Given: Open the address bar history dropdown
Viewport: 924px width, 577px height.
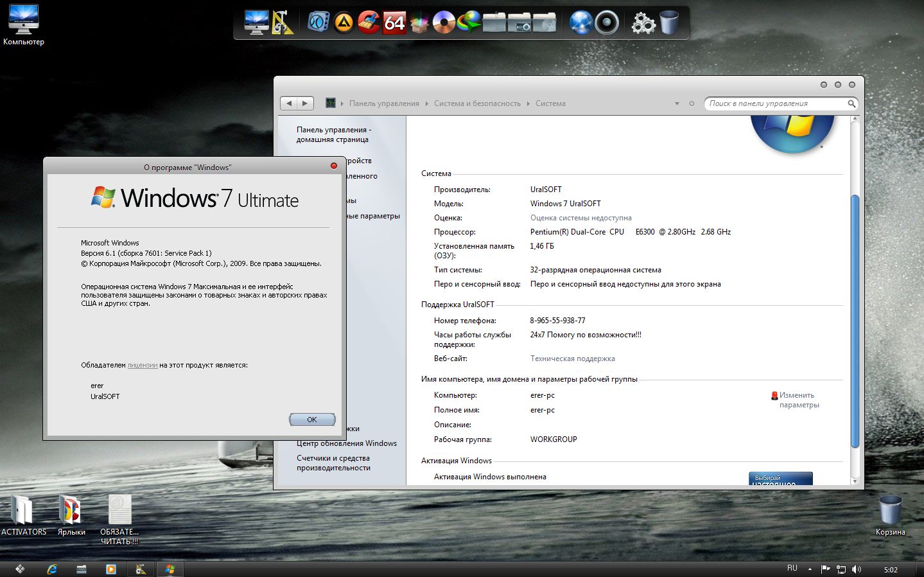Looking at the screenshot, I should coord(677,103).
